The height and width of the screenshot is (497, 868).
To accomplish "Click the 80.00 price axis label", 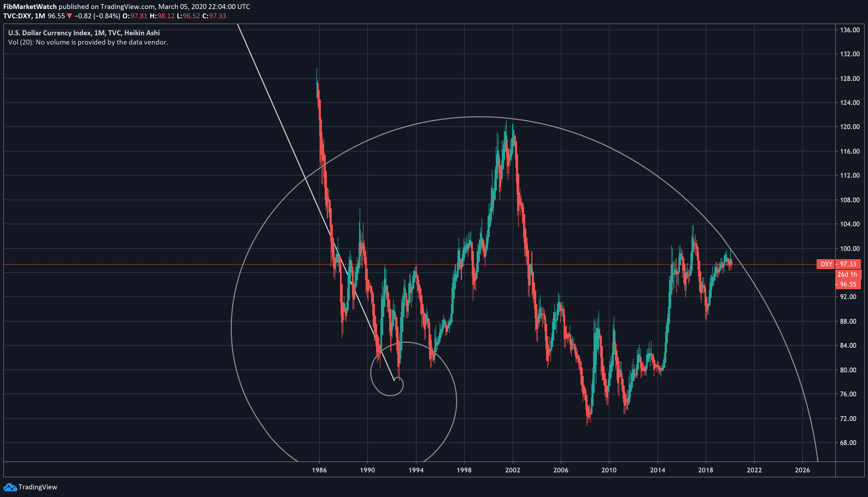I will [848, 370].
